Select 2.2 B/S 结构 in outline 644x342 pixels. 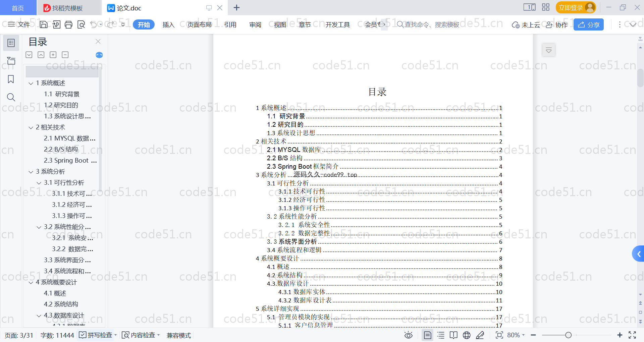61,150
